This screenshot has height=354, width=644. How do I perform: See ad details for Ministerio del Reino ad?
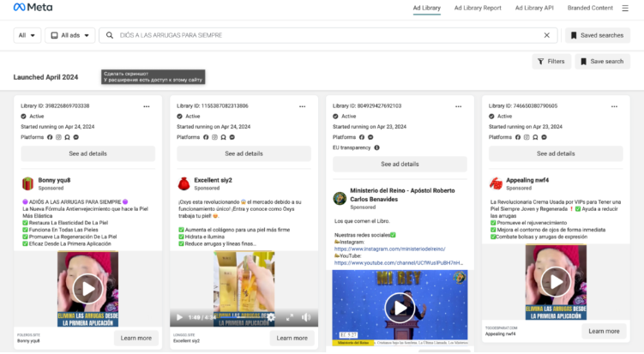click(400, 164)
